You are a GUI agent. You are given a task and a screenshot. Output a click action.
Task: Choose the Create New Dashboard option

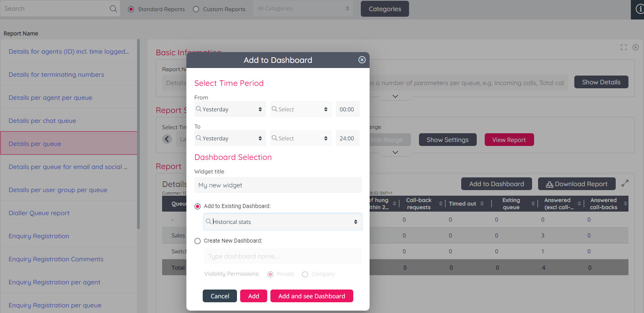click(198, 241)
